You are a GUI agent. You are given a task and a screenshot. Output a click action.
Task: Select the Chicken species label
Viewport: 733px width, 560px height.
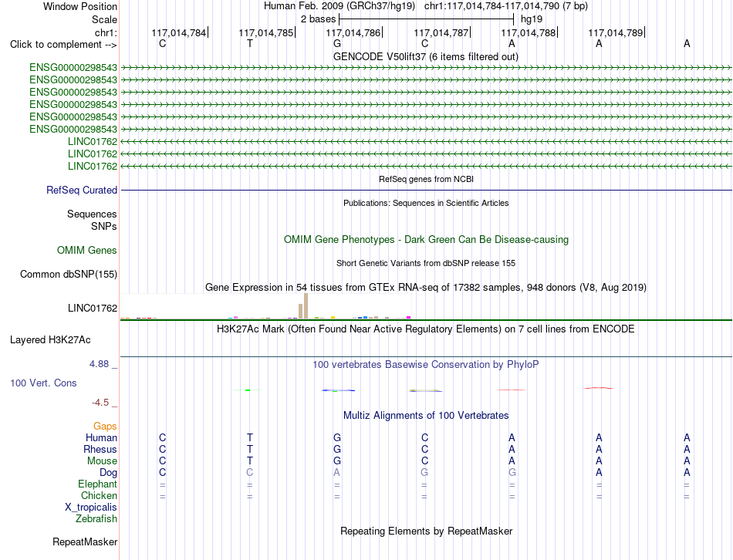coord(99,495)
